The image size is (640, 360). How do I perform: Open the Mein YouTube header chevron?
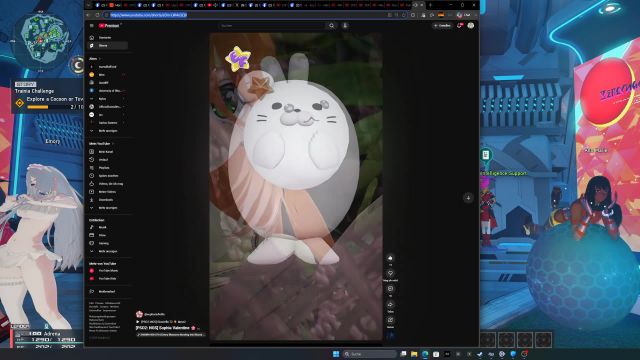coord(113,144)
